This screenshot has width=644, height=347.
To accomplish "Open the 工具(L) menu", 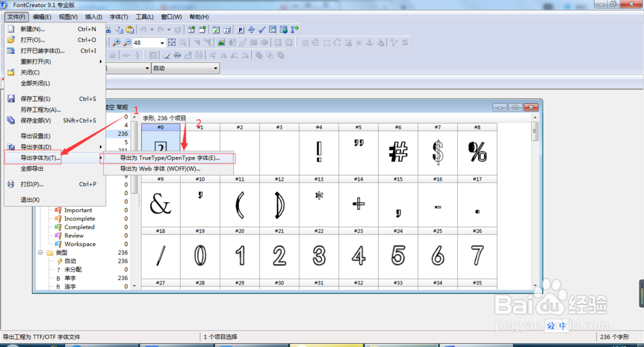I will click(144, 17).
